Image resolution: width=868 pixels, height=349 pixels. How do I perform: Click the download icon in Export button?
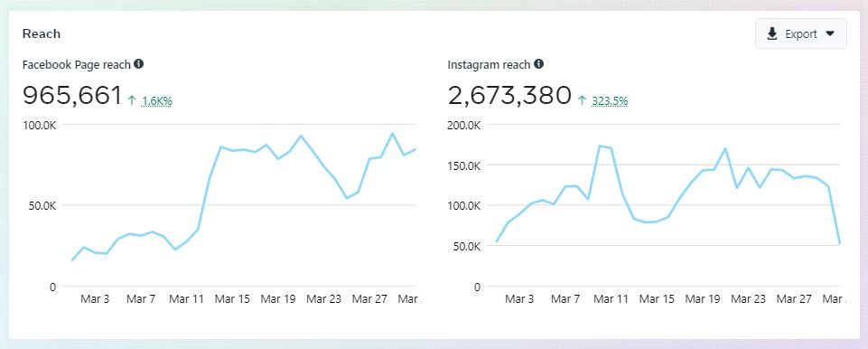click(772, 33)
